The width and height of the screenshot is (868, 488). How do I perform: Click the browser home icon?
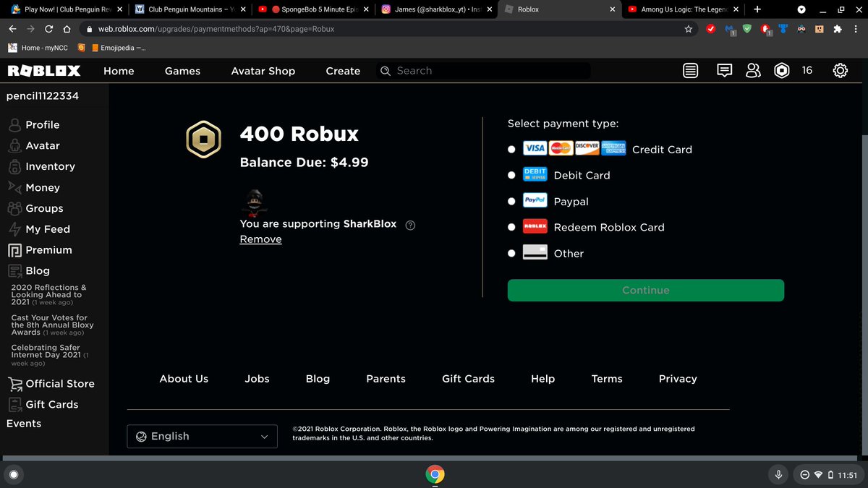67,29
